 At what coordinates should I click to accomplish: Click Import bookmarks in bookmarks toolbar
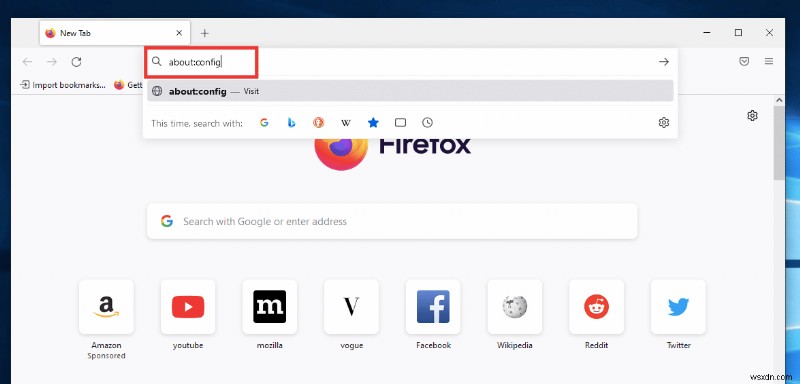pos(63,85)
